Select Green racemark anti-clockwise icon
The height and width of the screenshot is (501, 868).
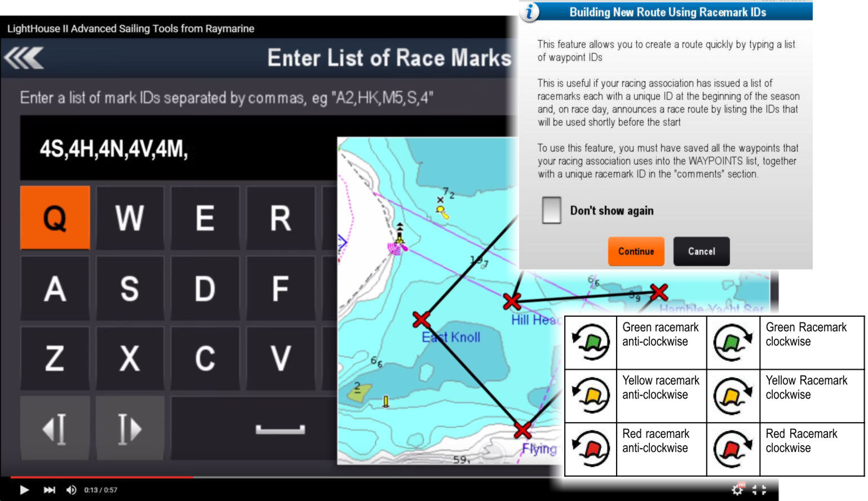[x=591, y=342]
